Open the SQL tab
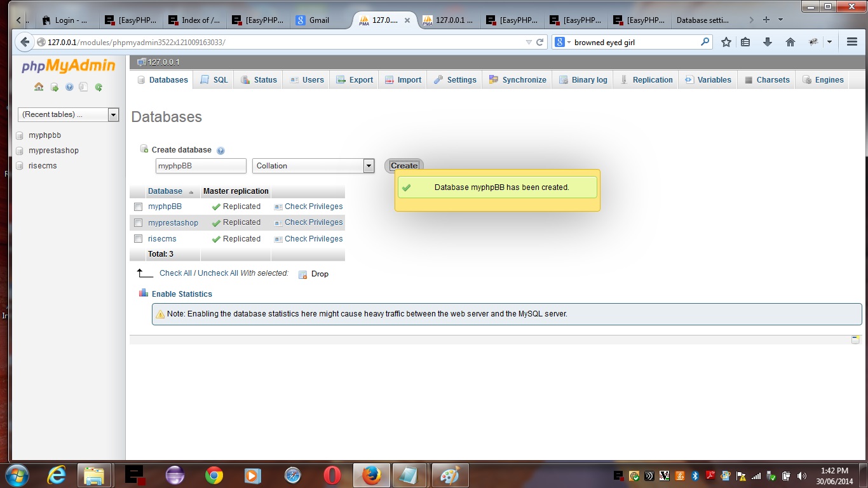This screenshot has width=868, height=488. coord(214,80)
